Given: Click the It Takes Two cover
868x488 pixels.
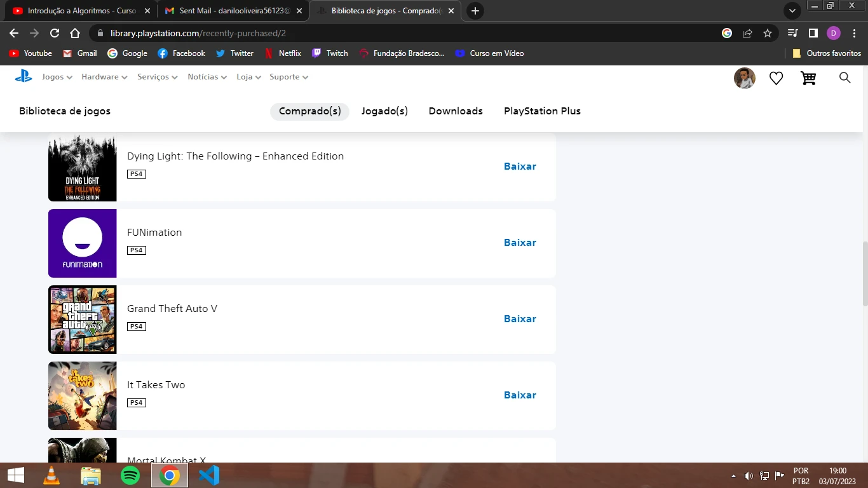Looking at the screenshot, I should [83, 396].
